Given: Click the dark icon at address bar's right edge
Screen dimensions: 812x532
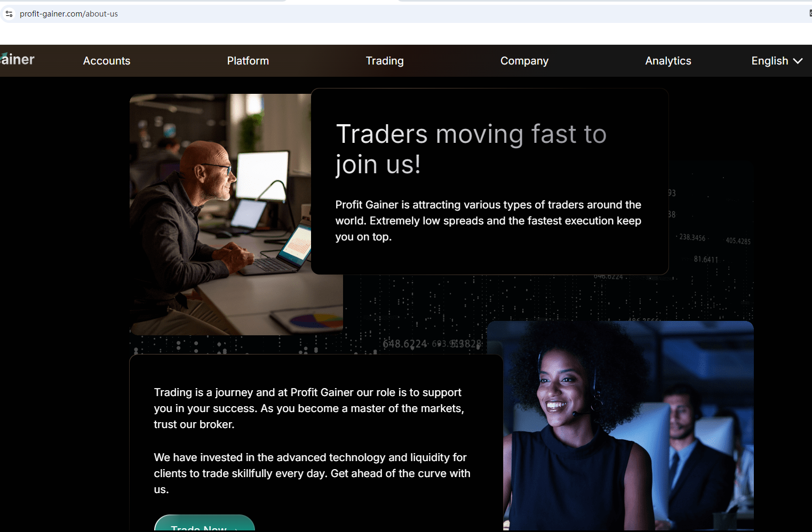Looking at the screenshot, I should point(810,13).
